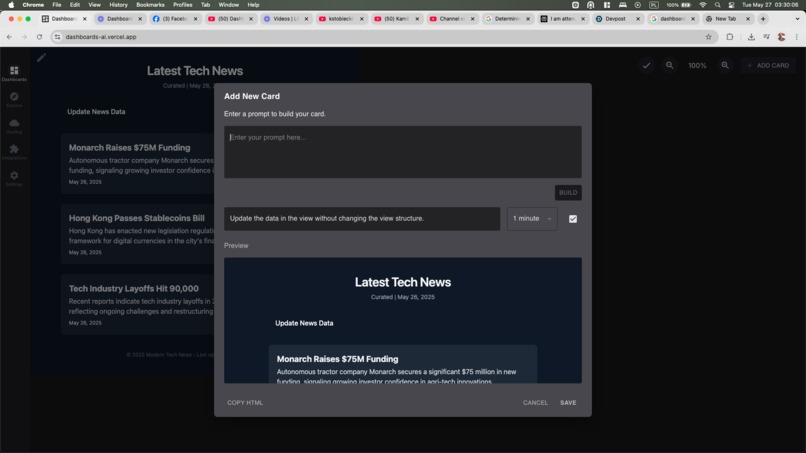
Task: Open the Wi-Fi status menu
Action: coord(703,5)
